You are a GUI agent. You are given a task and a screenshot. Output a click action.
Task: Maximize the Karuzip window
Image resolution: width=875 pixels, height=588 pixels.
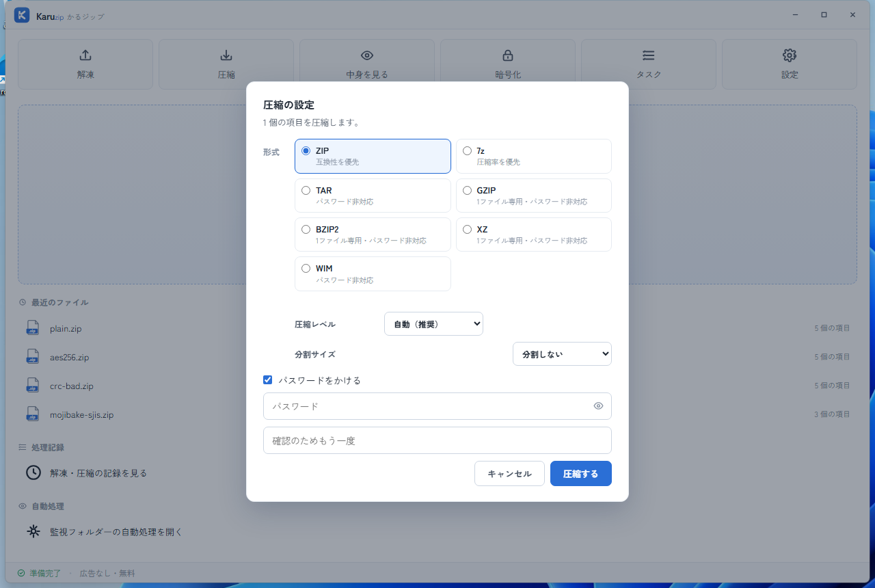coord(824,15)
